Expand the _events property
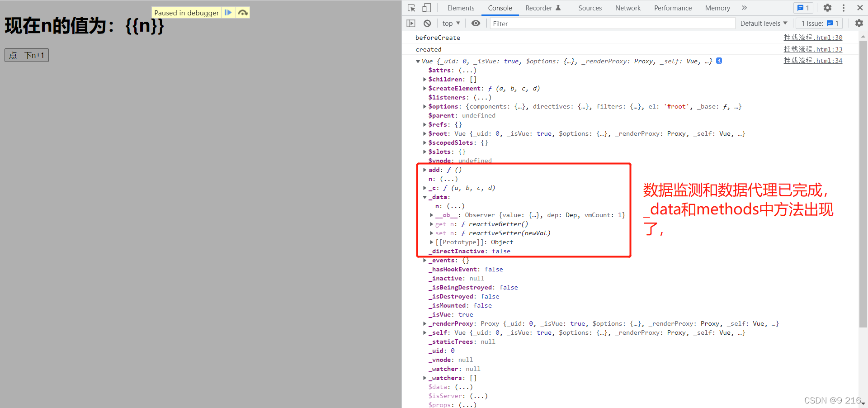This screenshot has height=408, width=868. (x=425, y=261)
